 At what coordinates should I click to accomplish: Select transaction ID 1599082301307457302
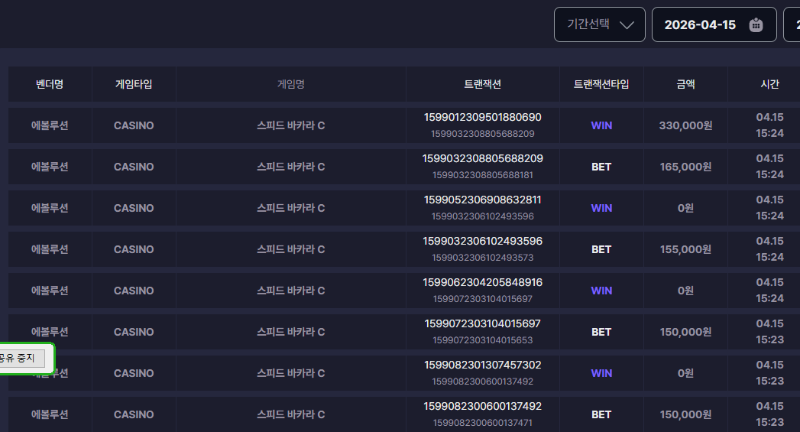click(482, 365)
